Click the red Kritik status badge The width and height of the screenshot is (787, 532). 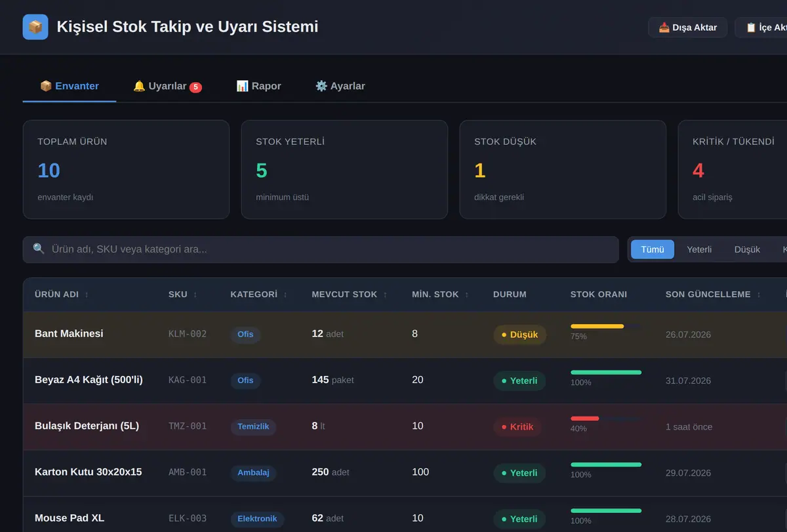pyautogui.click(x=517, y=427)
